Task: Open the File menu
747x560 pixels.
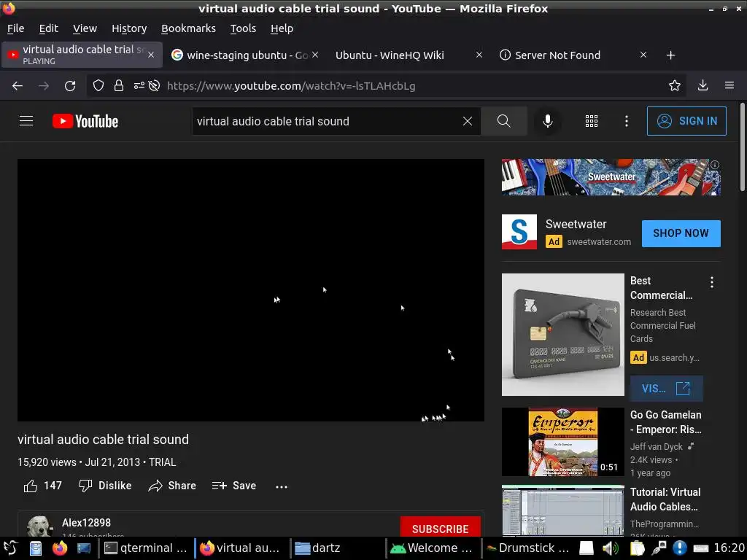Action: [16, 28]
